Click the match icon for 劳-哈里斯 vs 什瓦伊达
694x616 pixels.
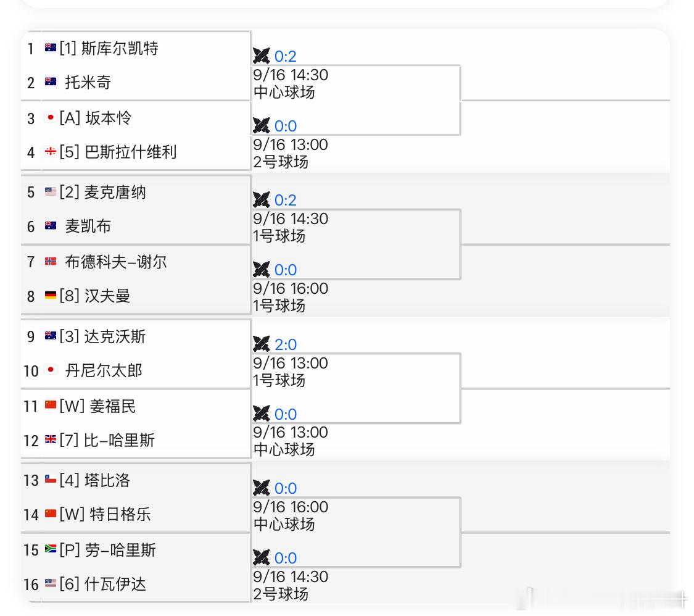(x=261, y=557)
